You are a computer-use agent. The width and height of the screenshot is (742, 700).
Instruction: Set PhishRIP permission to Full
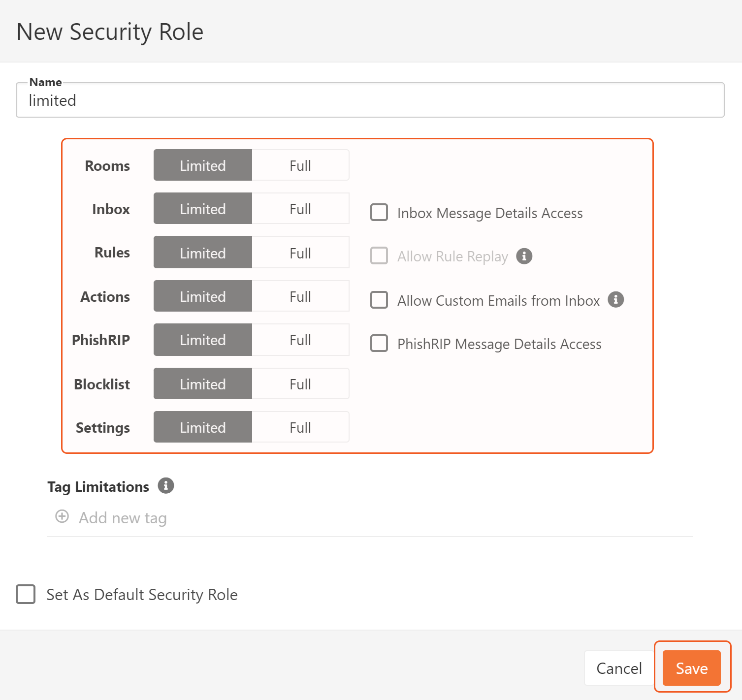point(300,340)
